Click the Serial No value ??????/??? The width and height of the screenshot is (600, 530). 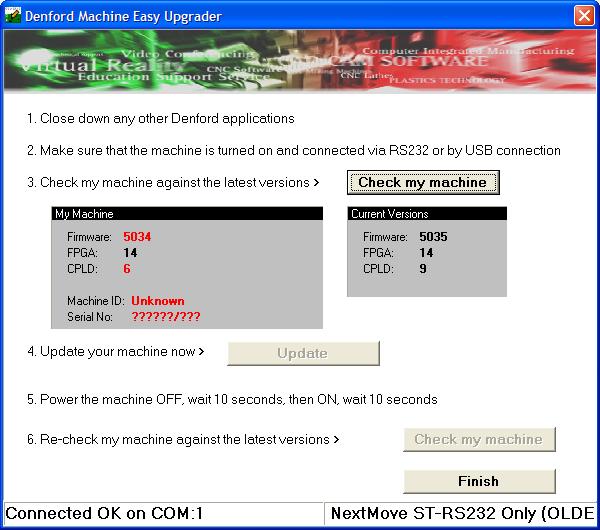166,316
